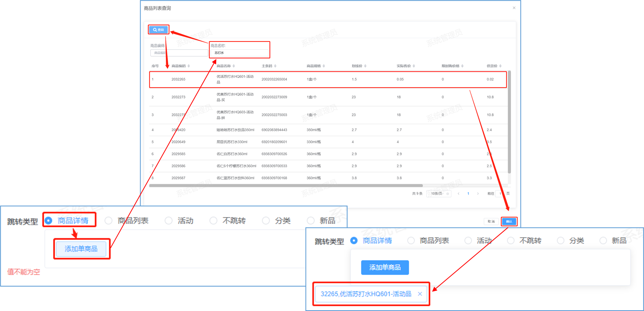The width and height of the screenshot is (644, 311).
Task: Click barcode 2002032273009 cell
Action: tap(274, 97)
